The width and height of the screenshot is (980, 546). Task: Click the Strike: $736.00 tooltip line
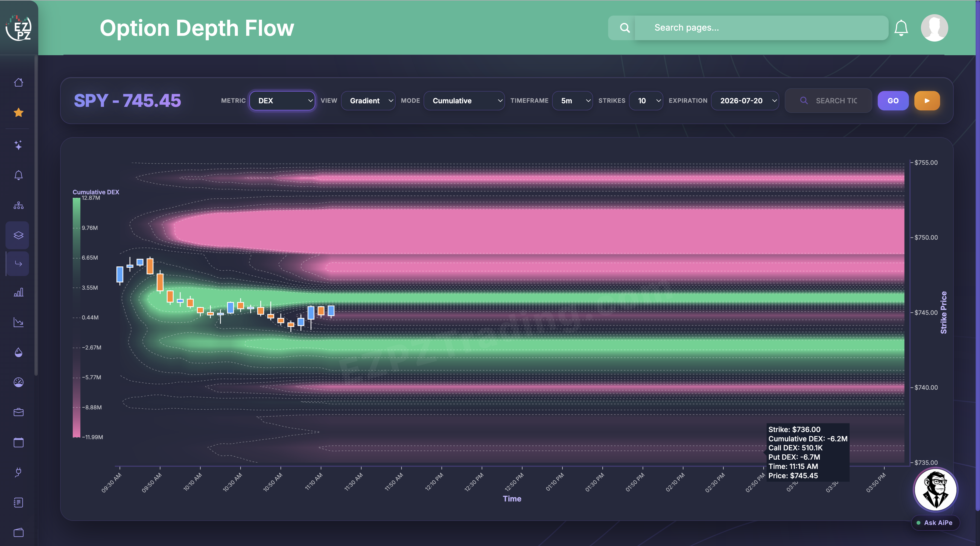point(794,429)
